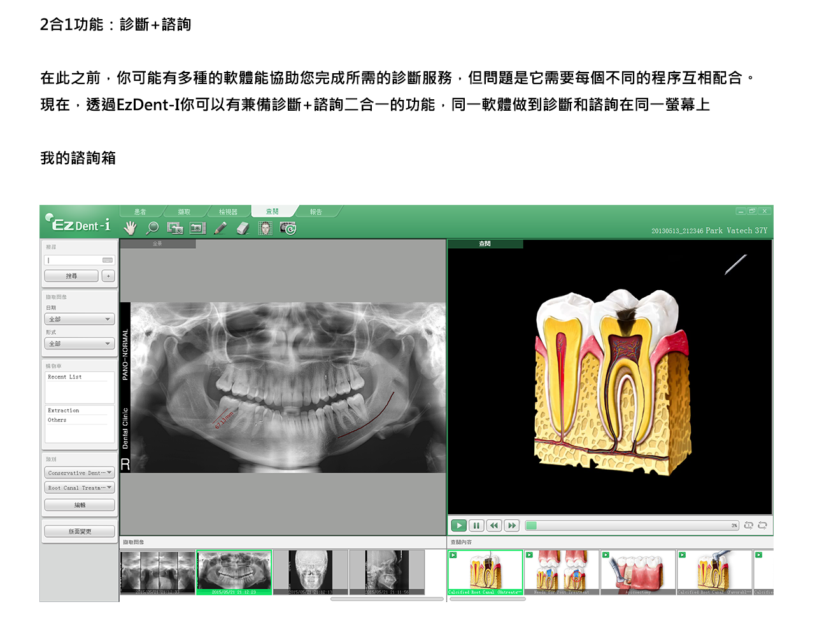
Task: Open the Apicoectomy animation thumbnail
Action: pos(638,573)
